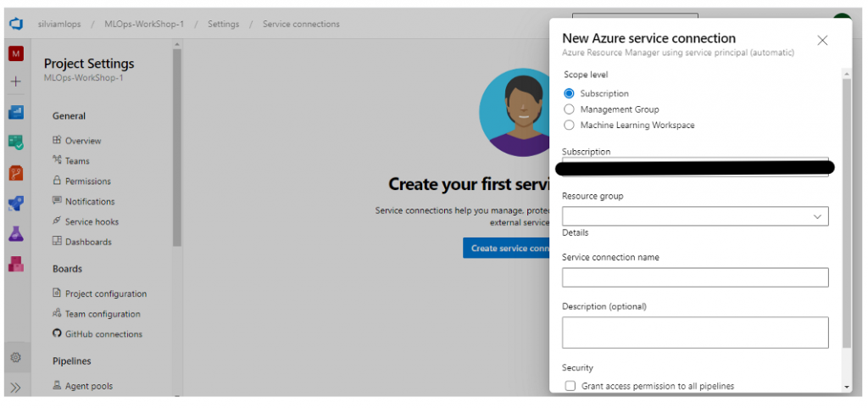Click scroll-down arrow of connection panel
The height and width of the screenshot is (408, 868).
point(847,387)
